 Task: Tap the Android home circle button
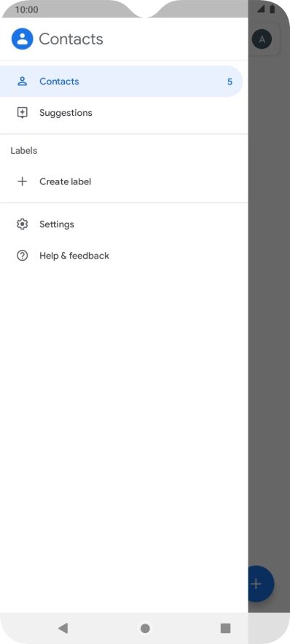pos(145,628)
